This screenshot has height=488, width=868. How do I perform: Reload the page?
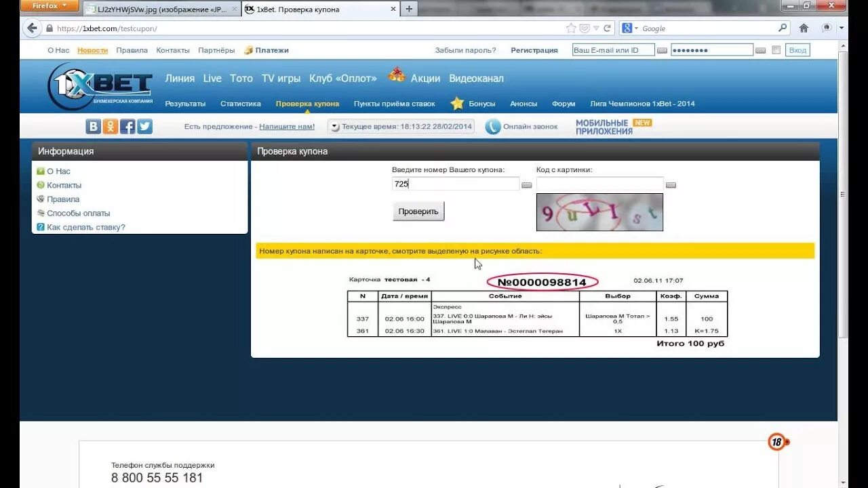coord(607,28)
